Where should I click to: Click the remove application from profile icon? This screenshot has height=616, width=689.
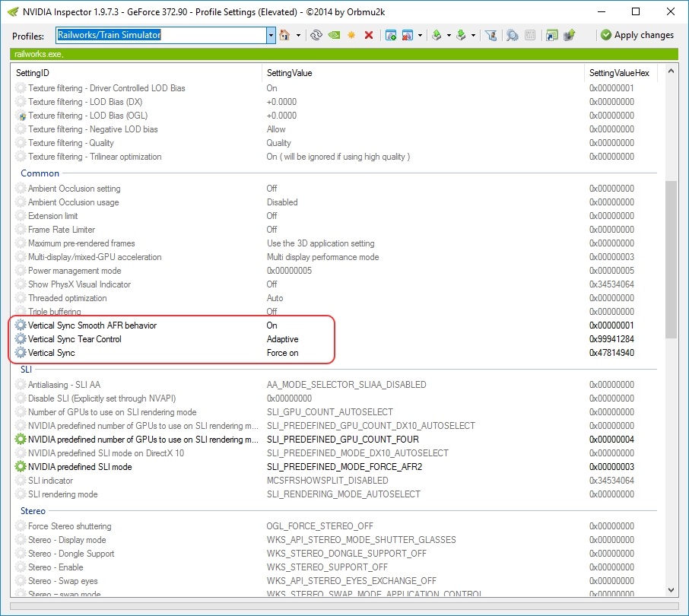(408, 35)
